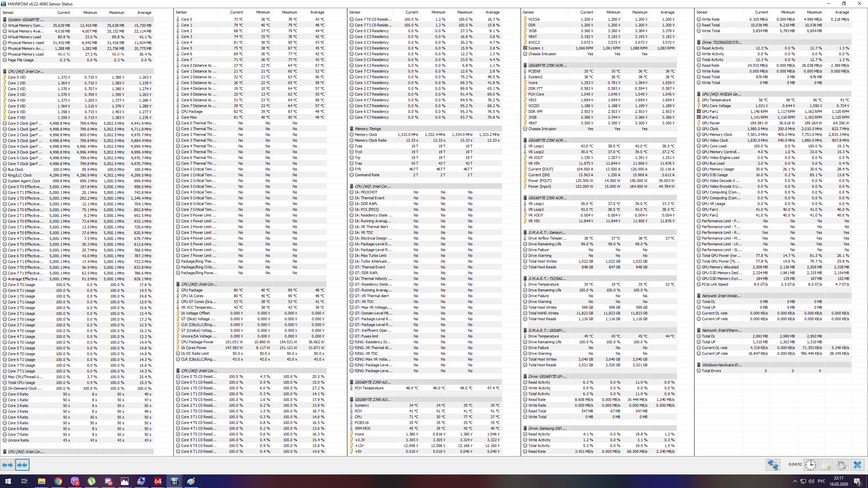Select the Memory Timings section header
This screenshot has height=488, width=868.
tap(368, 129)
